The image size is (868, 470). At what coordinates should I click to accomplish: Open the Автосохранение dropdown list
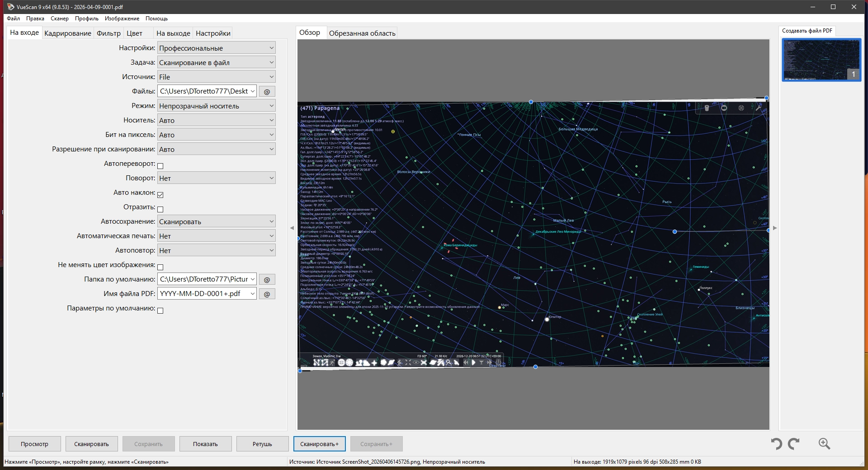coord(216,221)
